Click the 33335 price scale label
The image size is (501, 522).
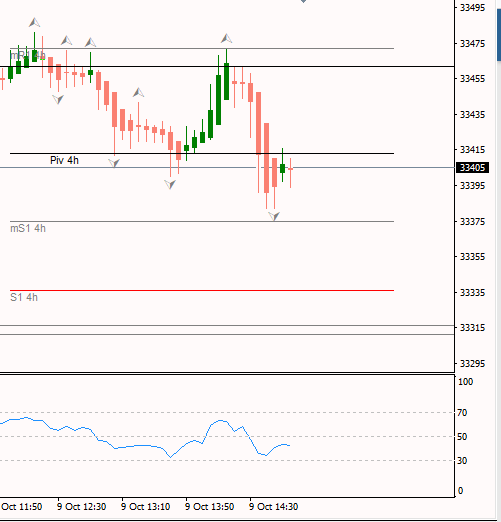point(472,292)
